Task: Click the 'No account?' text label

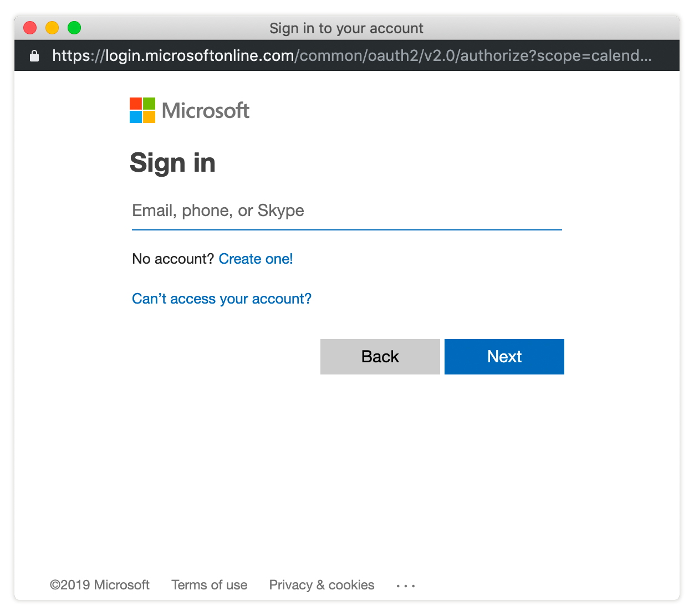Action: [x=173, y=259]
